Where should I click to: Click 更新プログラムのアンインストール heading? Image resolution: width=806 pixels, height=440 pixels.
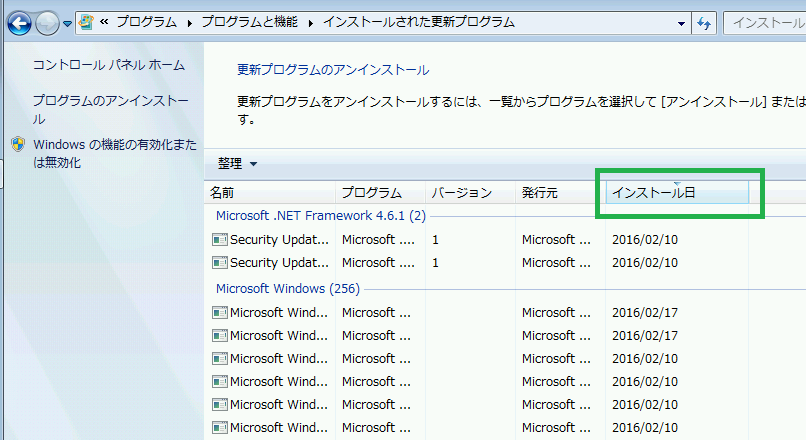[x=333, y=70]
